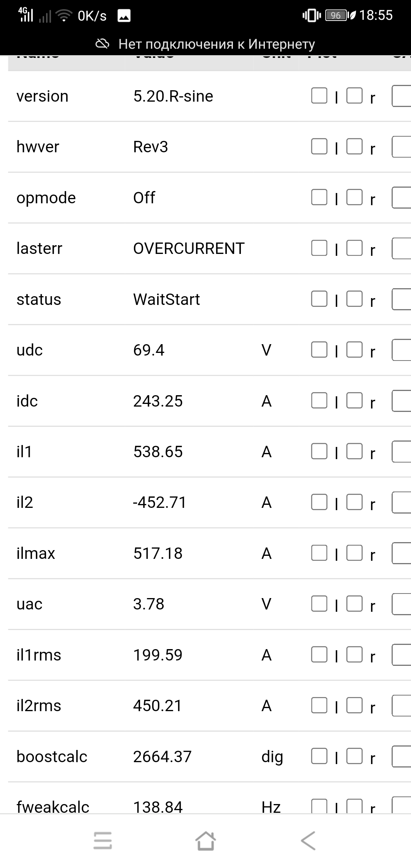Viewport: 411px width, 868px height.
Task: Tick the 'l' plot checkbox for il1
Action: tap(319, 451)
